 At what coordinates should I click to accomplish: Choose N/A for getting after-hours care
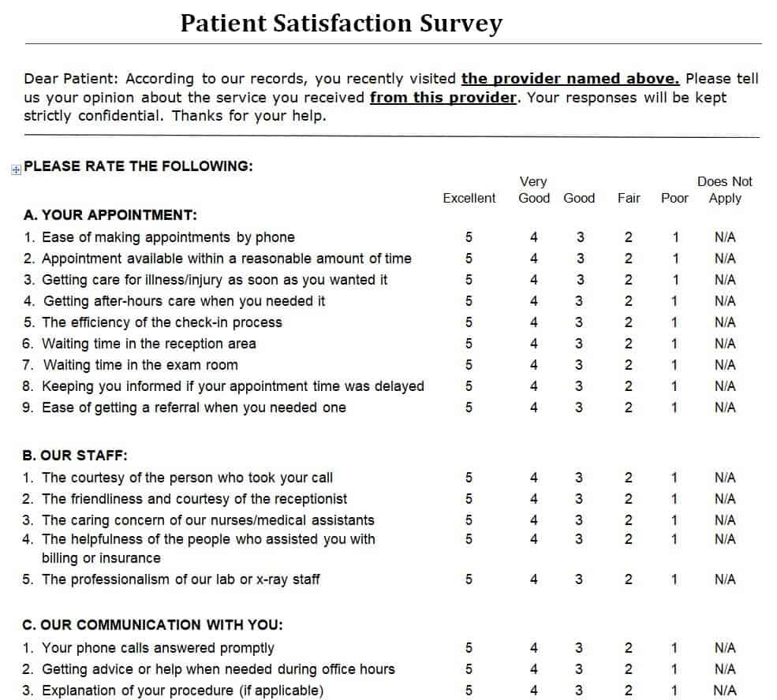click(724, 301)
